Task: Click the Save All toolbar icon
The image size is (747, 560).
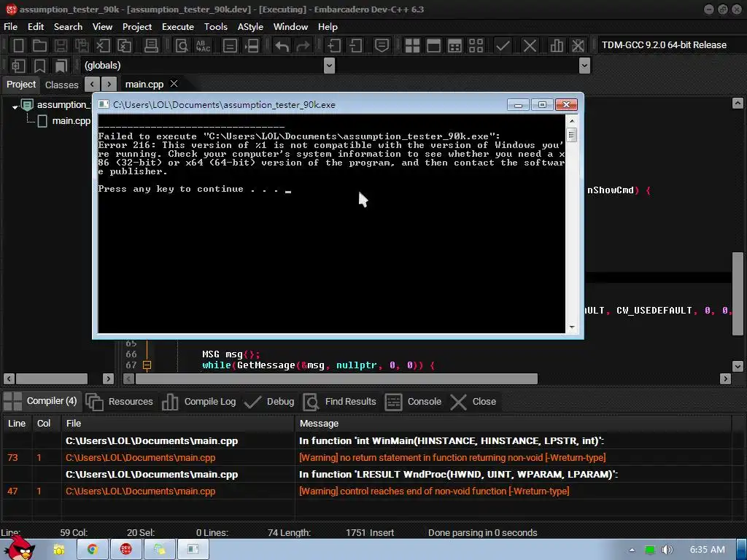Action: (82, 46)
